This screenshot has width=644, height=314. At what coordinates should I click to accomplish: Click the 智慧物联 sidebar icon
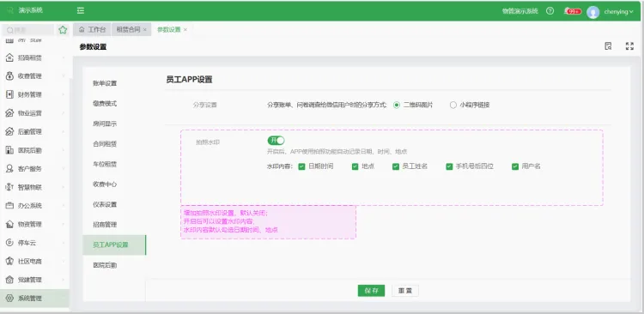pos(9,187)
